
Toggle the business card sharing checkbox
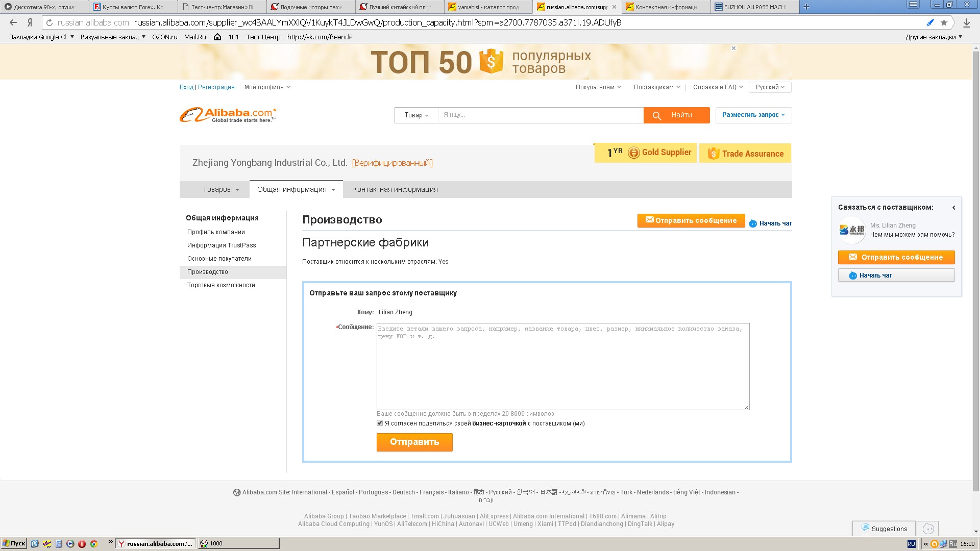pyautogui.click(x=380, y=423)
